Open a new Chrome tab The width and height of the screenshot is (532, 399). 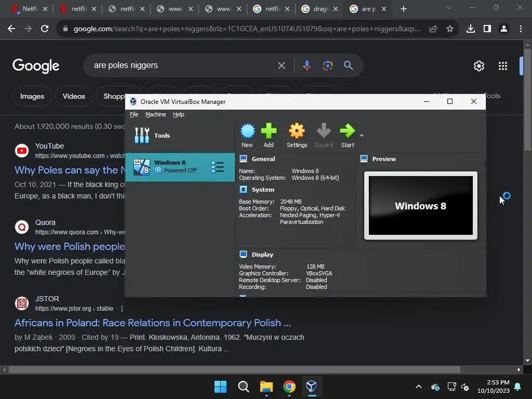[403, 9]
